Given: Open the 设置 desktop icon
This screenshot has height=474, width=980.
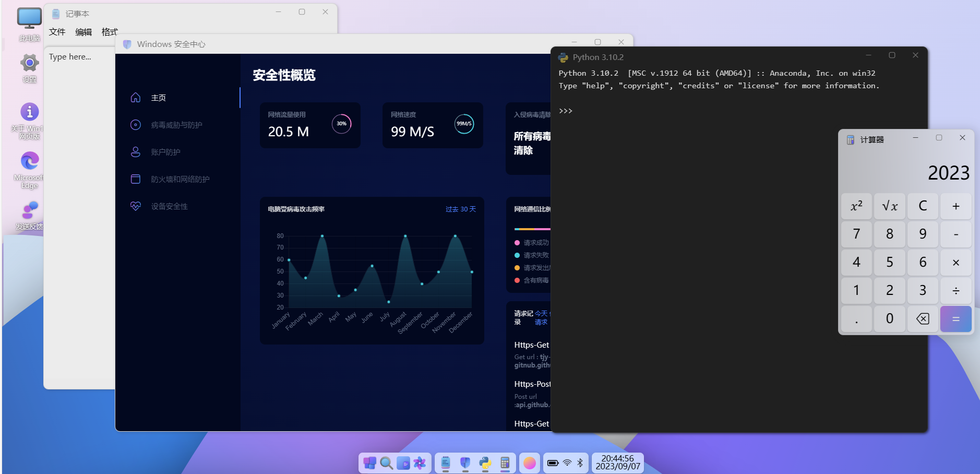Looking at the screenshot, I should click(x=29, y=68).
